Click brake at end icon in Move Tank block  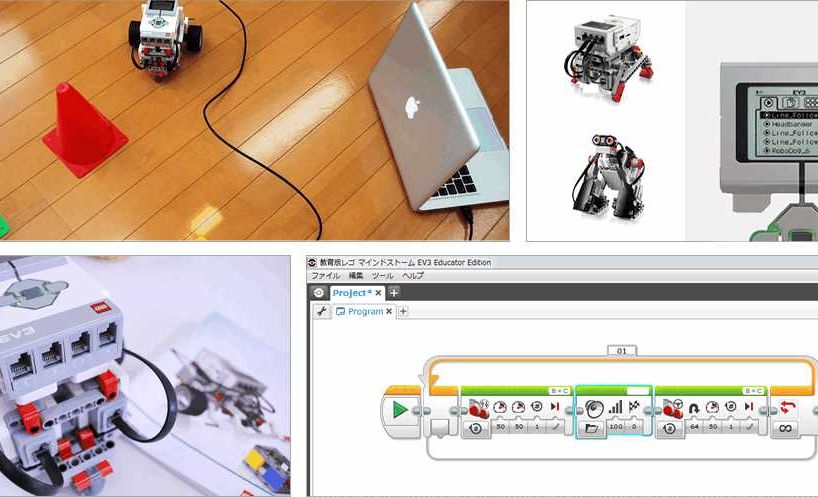tap(555, 406)
